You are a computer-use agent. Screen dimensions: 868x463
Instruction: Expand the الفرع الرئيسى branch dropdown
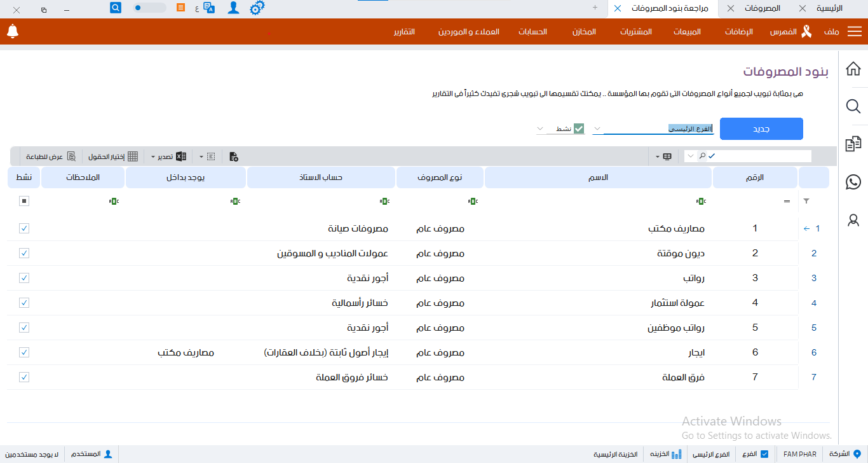click(597, 128)
